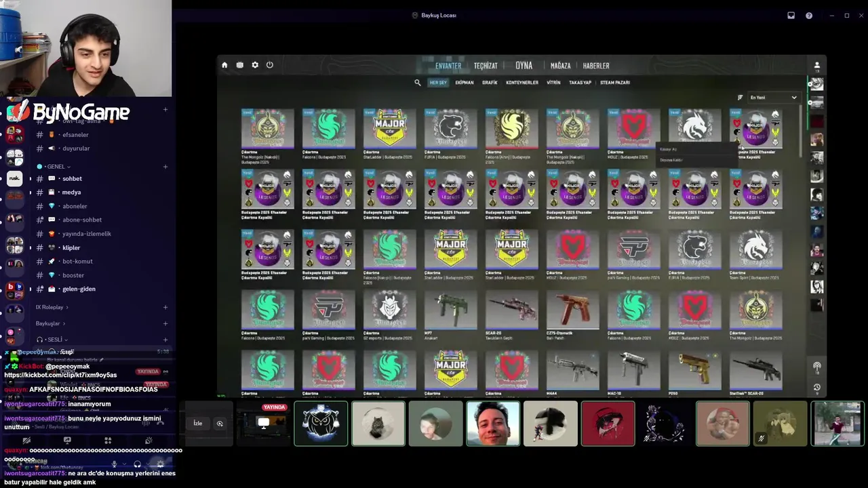Collapse the GENEL channel category
This screenshot has height=488, width=868.
(58, 167)
